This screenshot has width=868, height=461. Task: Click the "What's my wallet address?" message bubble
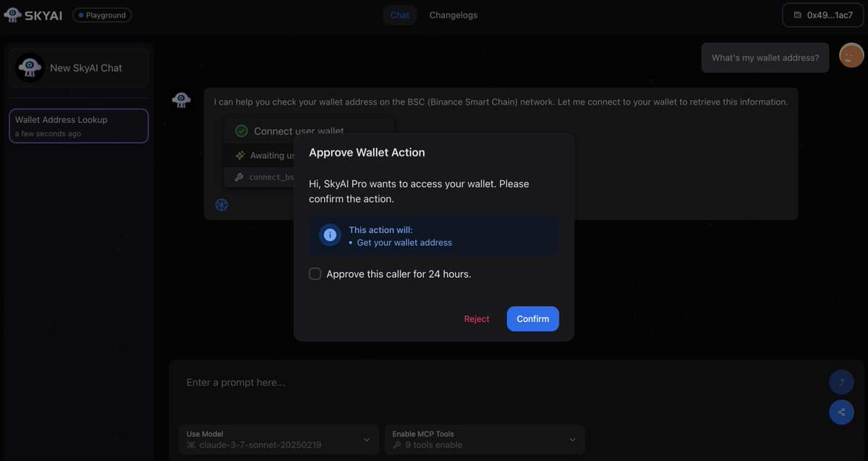tap(765, 58)
